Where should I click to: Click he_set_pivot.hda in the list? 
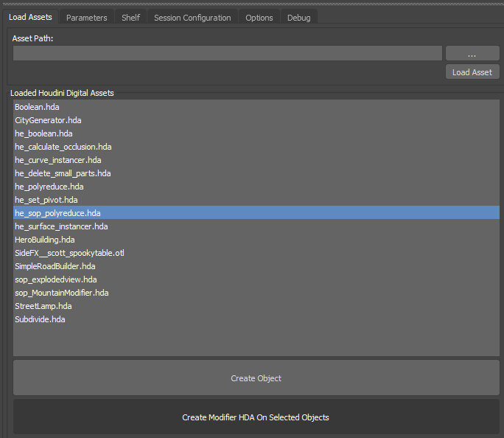point(46,200)
